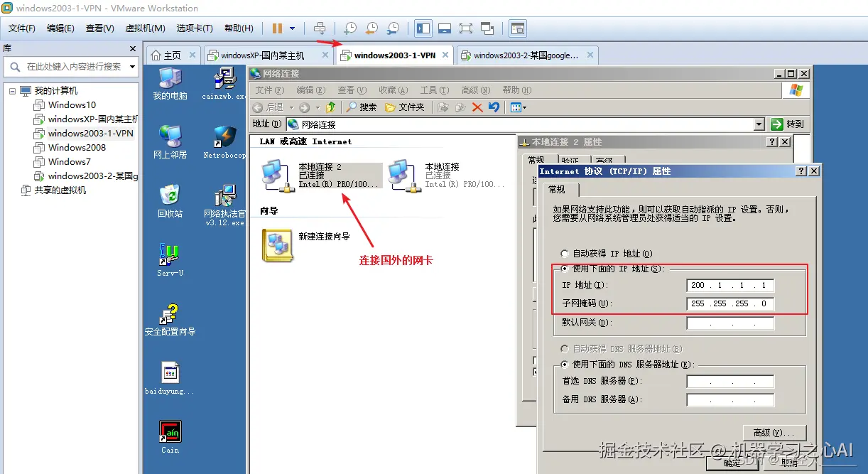Open the 文件(F) menu in VMware
The image size is (868, 474).
(22, 28)
